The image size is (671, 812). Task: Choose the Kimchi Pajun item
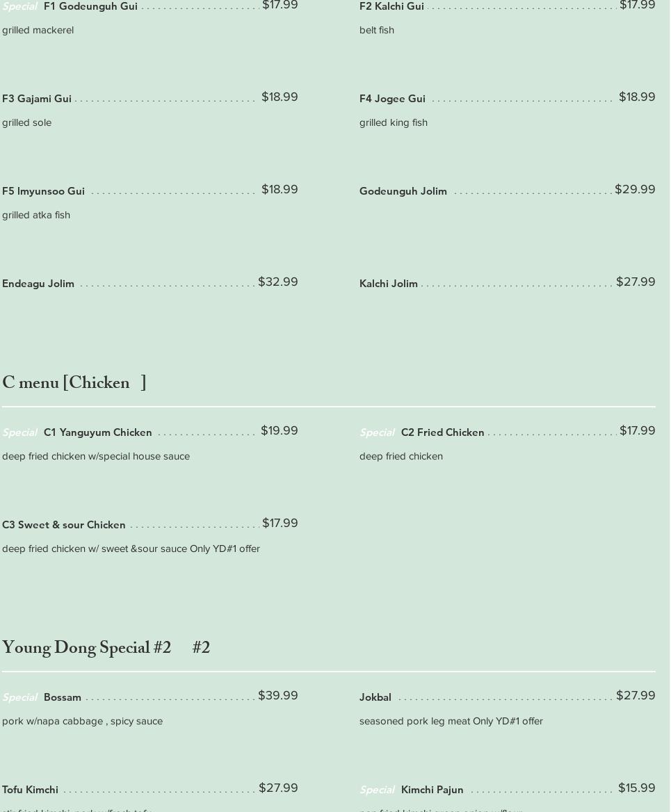[432, 790]
